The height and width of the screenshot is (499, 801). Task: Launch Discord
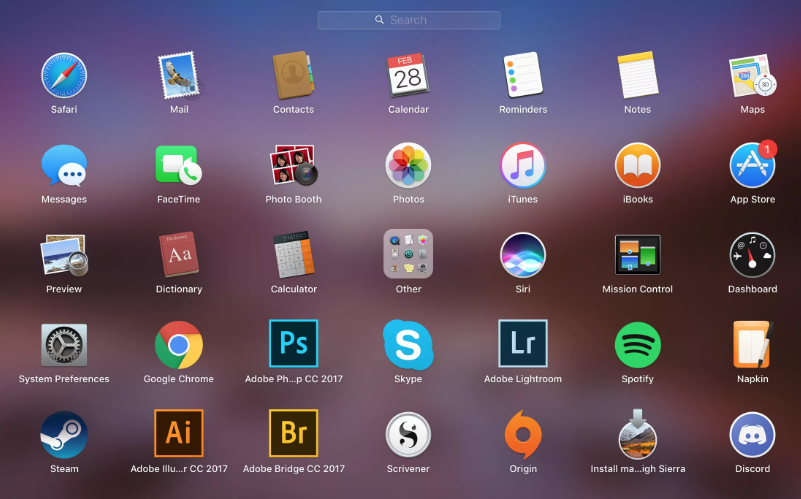click(x=752, y=435)
